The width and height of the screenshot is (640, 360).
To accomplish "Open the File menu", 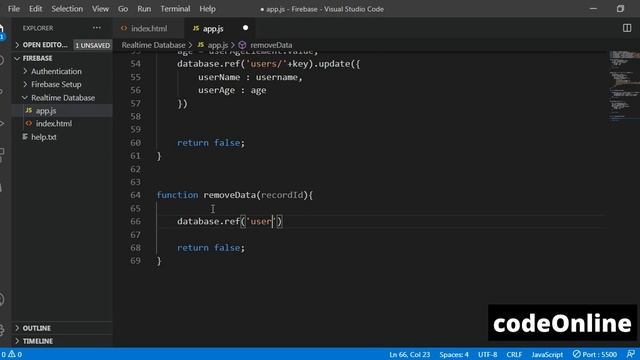I will (x=13, y=9).
